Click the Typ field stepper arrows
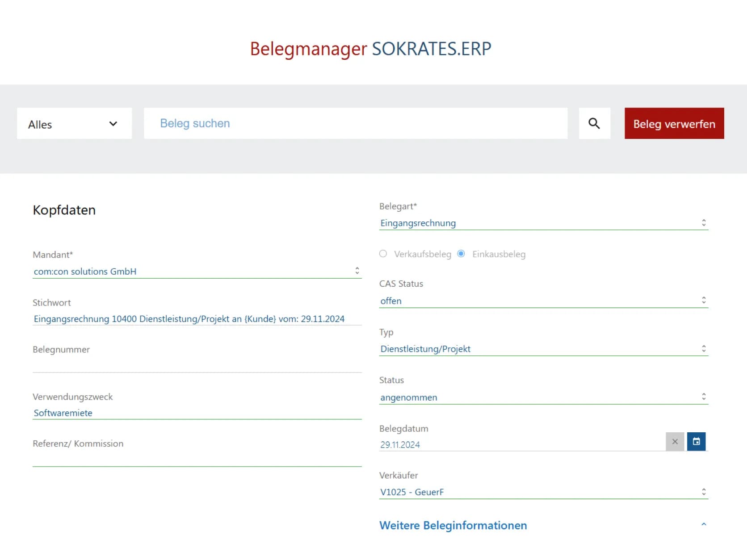Image resolution: width=747 pixels, height=560 pixels. point(704,348)
